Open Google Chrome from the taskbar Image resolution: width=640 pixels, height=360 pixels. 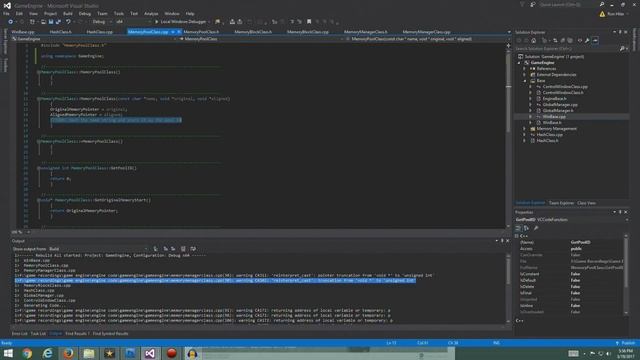coord(27,353)
